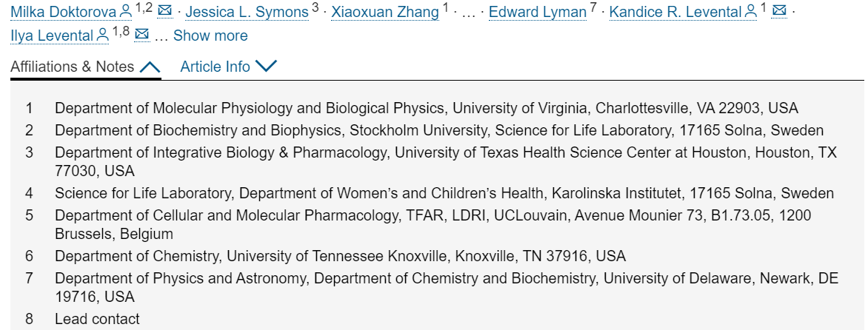Viewport: 868px width, 330px height.
Task: Click Milka Doktorova's profile person icon
Action: (126, 12)
